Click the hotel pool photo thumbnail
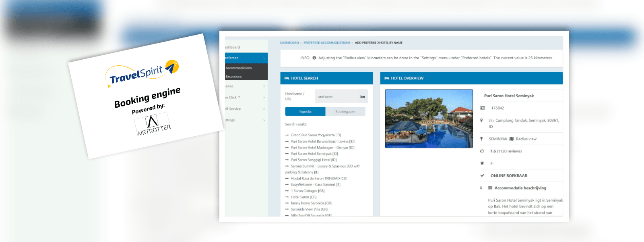Viewport: 644px width, 242px height. tap(429, 119)
